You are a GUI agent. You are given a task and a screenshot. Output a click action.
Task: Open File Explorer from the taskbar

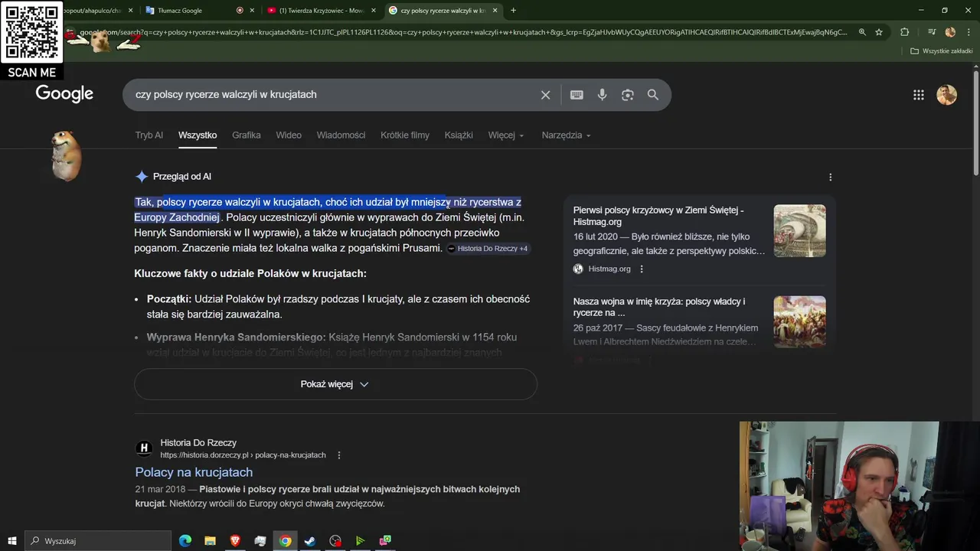click(210, 541)
